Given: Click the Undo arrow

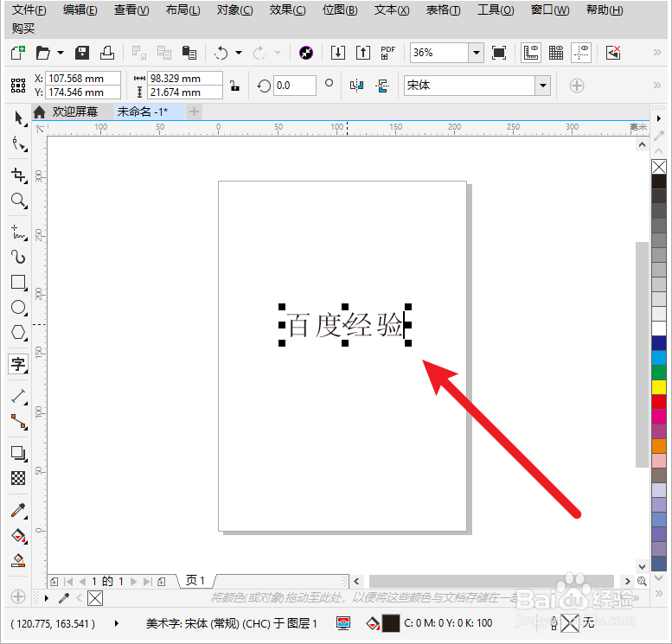Looking at the screenshot, I should (x=221, y=53).
